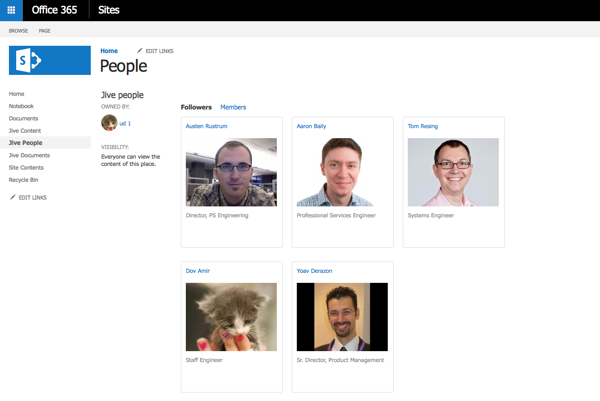This screenshot has height=401, width=600.
Task: Click the Jive people heading
Action: 122,95
